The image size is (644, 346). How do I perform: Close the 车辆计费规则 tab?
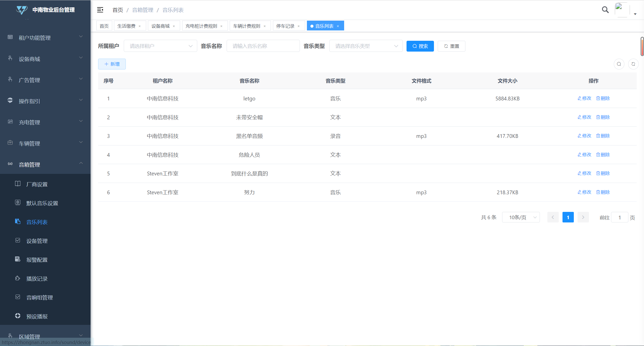tap(265, 26)
